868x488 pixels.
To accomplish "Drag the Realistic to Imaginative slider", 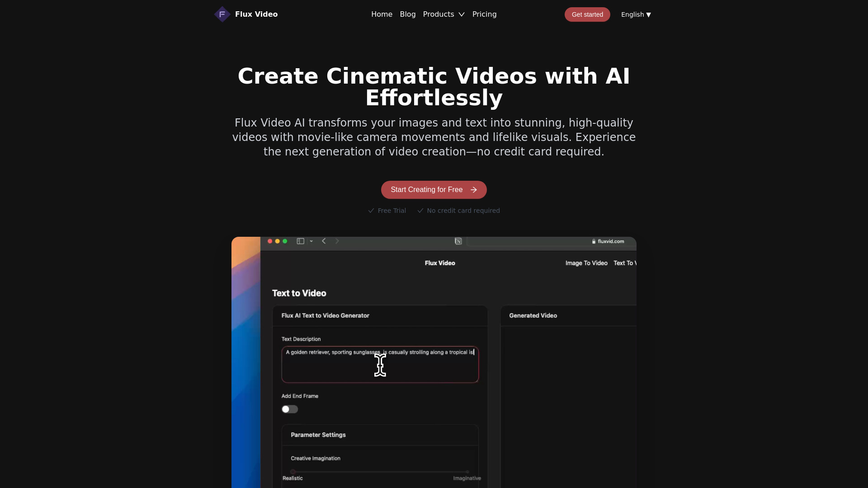I will [293, 471].
